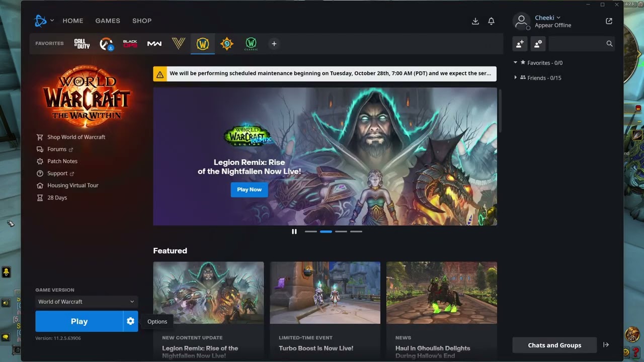644x362 pixels.
Task: Add a game to favorites bar
Action: coord(274,44)
